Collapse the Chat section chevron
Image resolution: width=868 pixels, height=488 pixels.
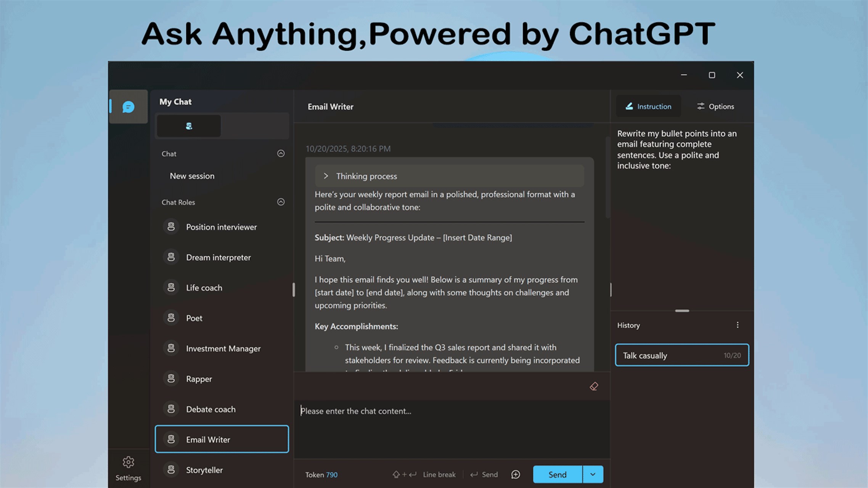click(x=281, y=153)
